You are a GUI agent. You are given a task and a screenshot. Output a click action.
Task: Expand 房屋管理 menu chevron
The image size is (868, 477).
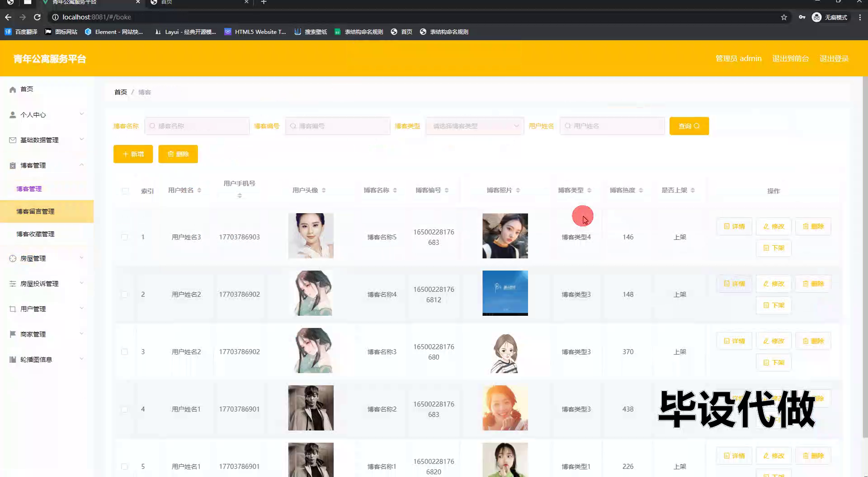tap(82, 257)
